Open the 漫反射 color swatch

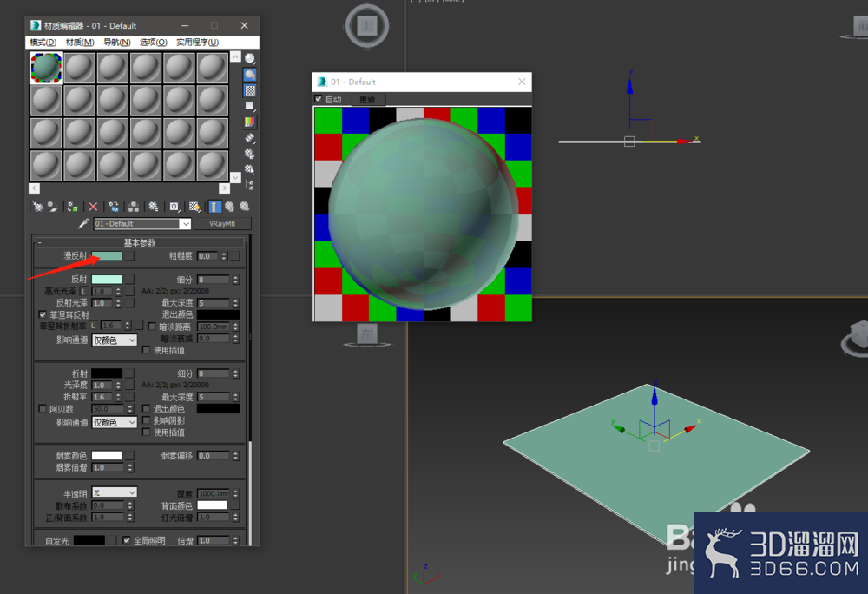(x=107, y=256)
